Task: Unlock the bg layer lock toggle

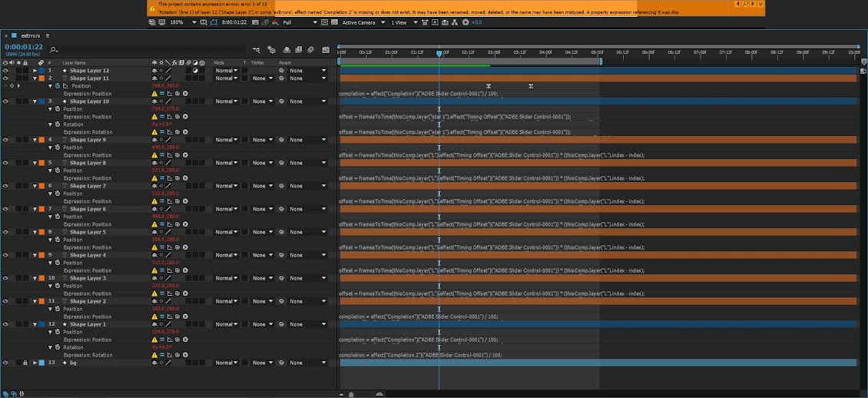Action: tap(25, 363)
